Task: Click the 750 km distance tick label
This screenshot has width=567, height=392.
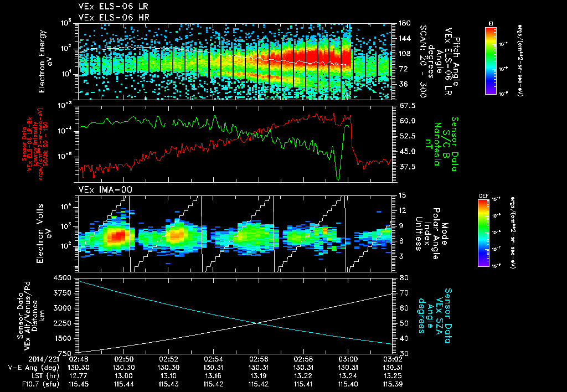Action: (x=65, y=354)
